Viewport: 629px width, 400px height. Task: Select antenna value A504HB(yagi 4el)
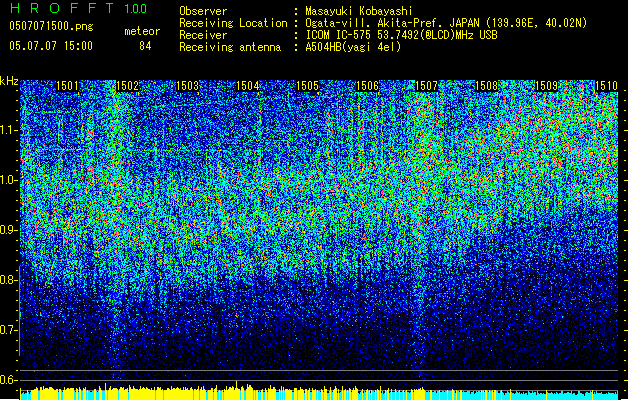point(353,47)
